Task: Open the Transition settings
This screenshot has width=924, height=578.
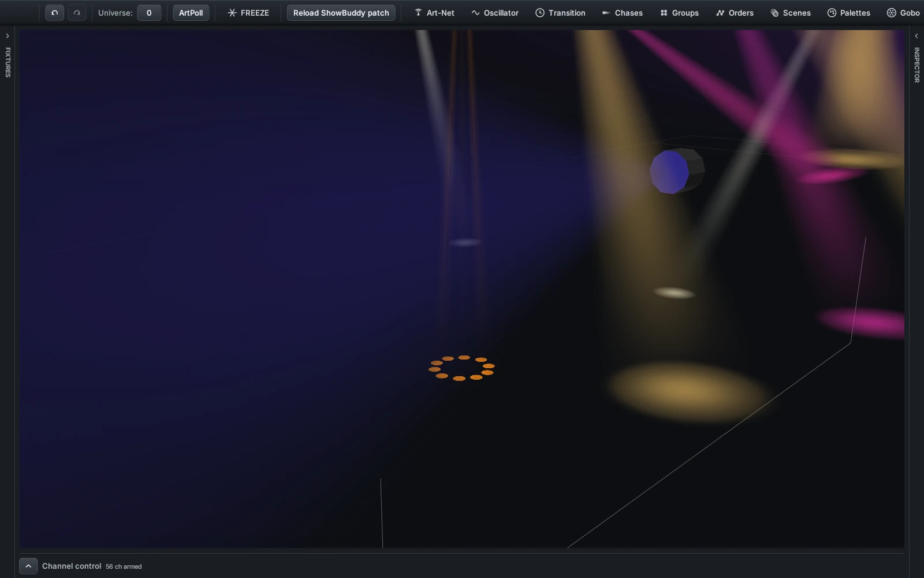Action: (560, 13)
